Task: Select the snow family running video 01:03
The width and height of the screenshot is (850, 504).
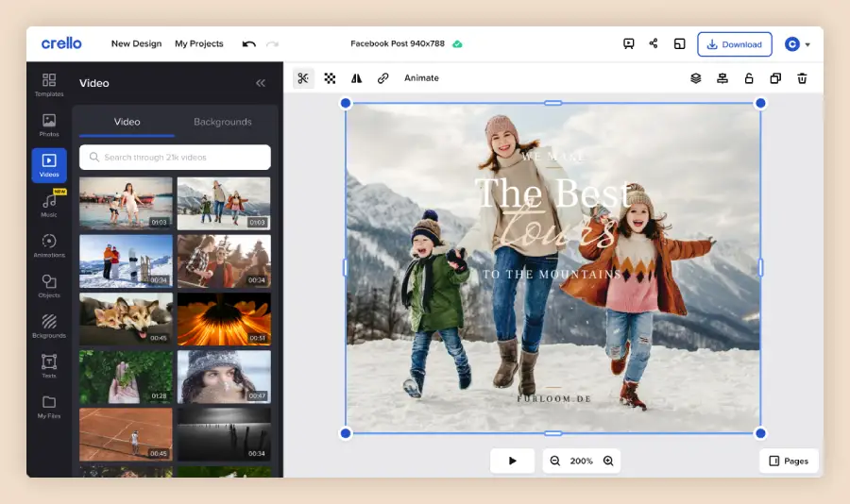Action: [x=224, y=203]
